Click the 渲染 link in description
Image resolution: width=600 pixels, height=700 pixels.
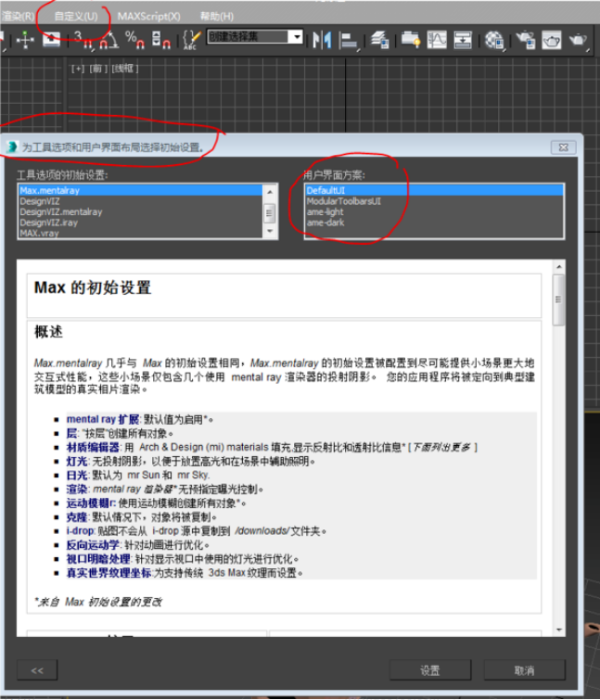pyautogui.click(x=77, y=490)
